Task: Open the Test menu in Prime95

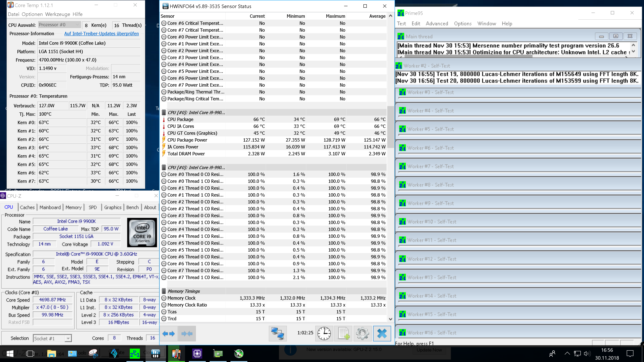Action: coord(401,23)
